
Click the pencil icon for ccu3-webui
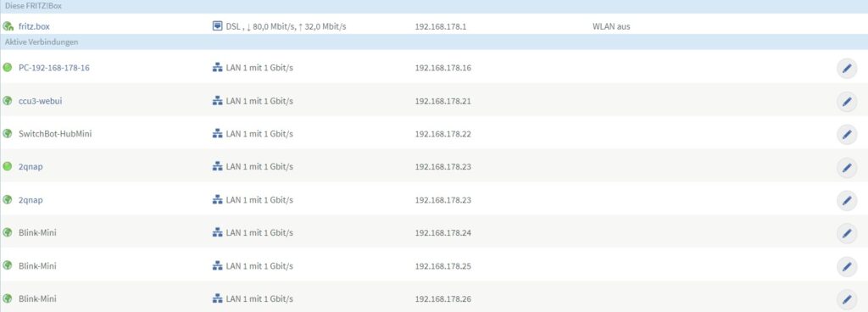847,102
